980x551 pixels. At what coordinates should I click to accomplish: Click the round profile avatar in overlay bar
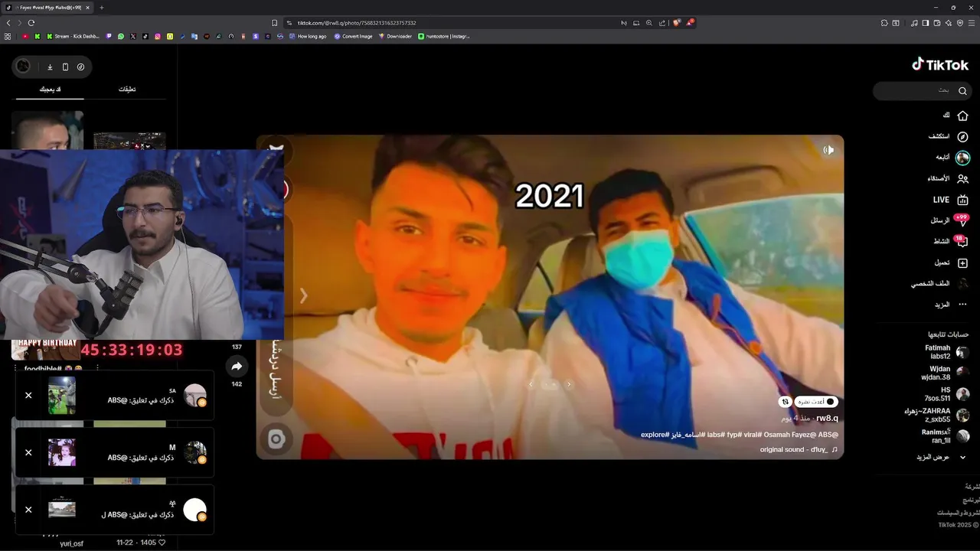coord(24,67)
